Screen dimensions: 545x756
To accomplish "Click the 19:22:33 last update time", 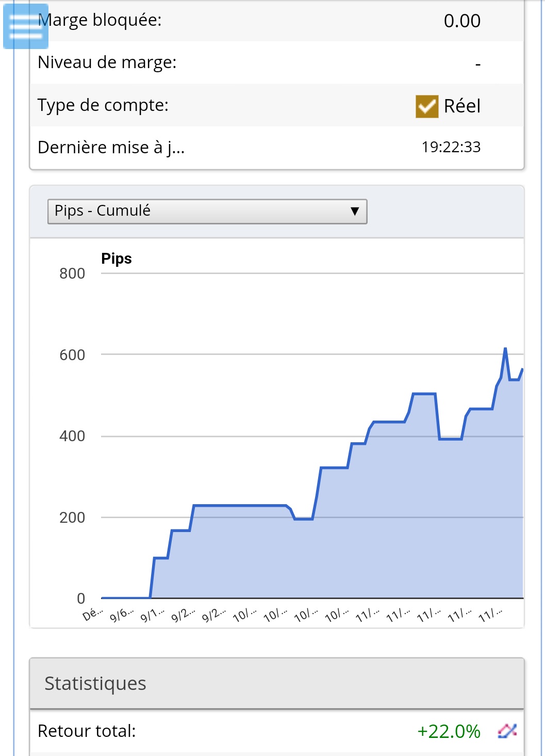I will tap(451, 147).
